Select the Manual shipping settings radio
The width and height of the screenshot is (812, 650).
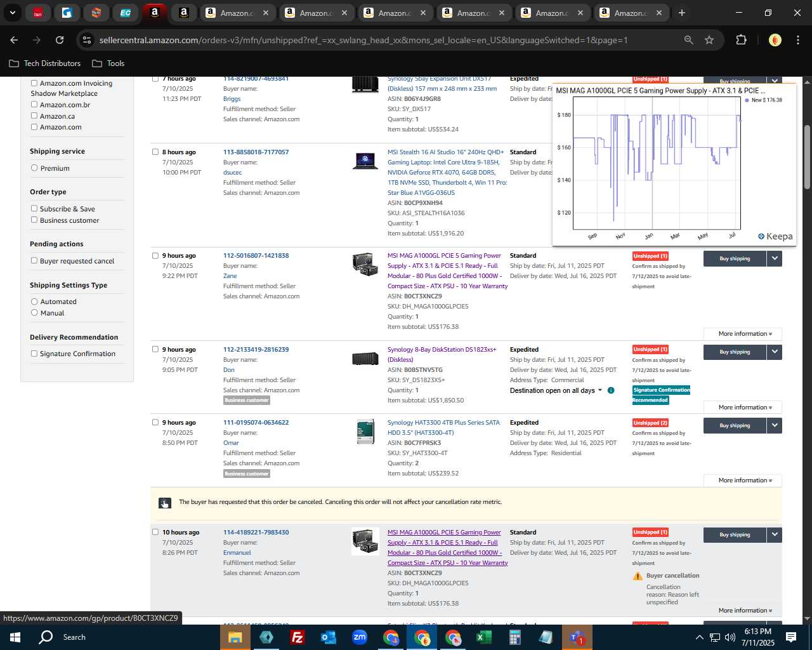34,312
